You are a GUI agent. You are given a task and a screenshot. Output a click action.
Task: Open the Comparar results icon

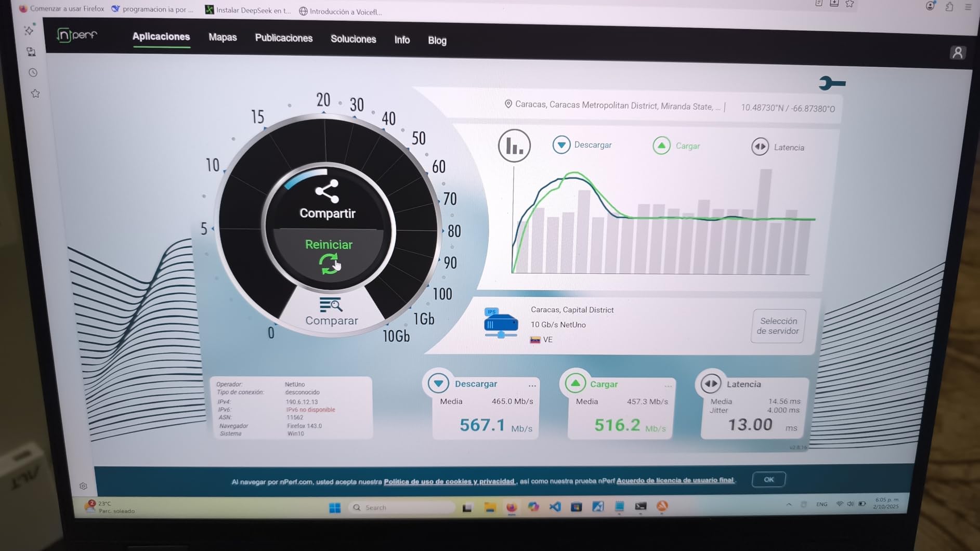click(331, 305)
